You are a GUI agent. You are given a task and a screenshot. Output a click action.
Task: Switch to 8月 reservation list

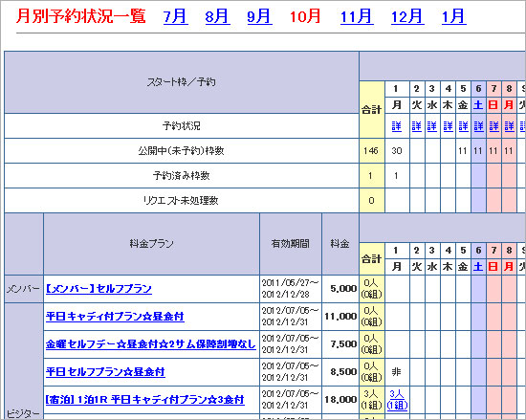(217, 16)
